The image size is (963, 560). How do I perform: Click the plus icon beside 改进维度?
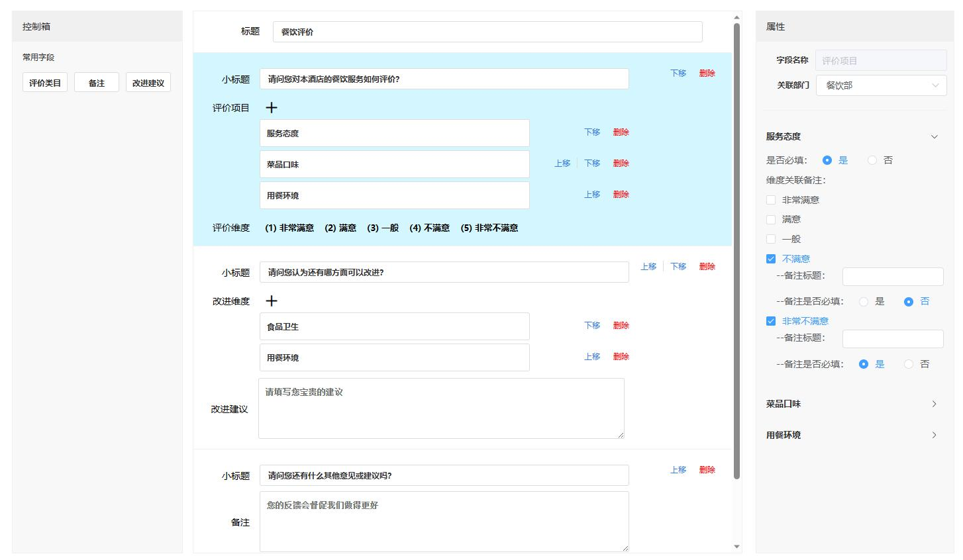point(272,301)
